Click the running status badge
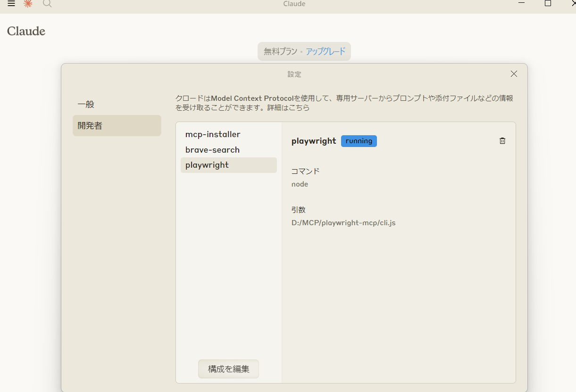The height and width of the screenshot is (392, 576). 359,141
